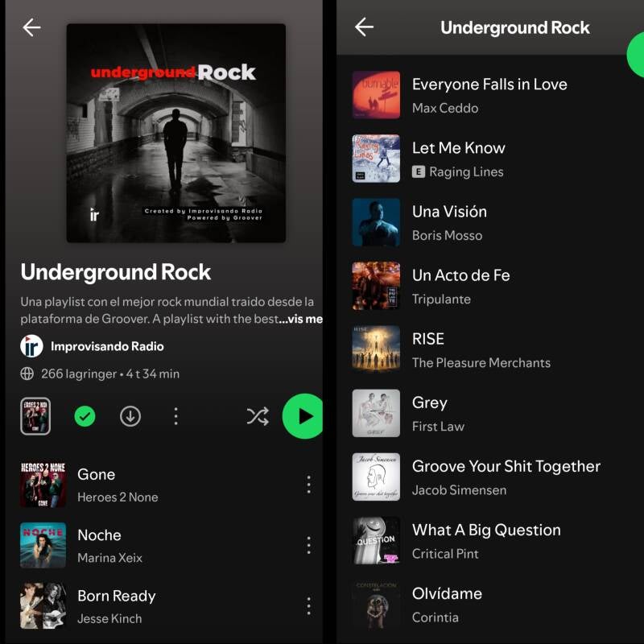This screenshot has height=644, width=644.
Task: Play 'Let Me Know' by Raging Lines
Action: [490, 159]
